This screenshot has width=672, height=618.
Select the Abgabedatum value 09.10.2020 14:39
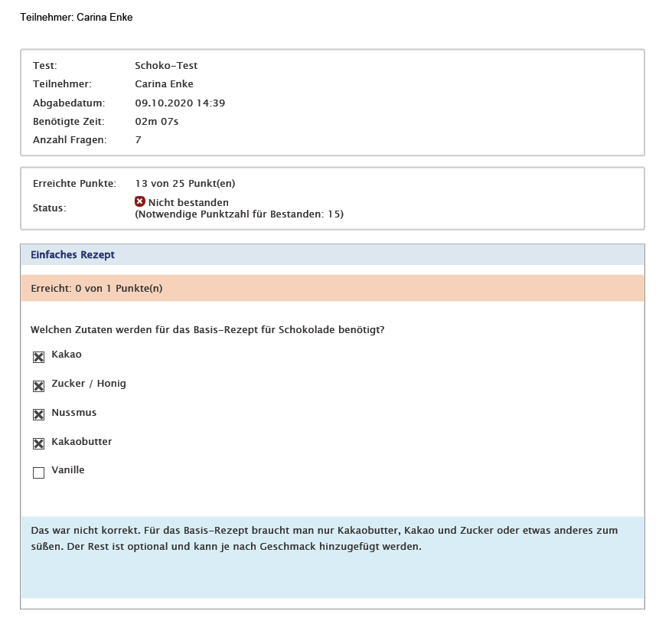pos(180,103)
